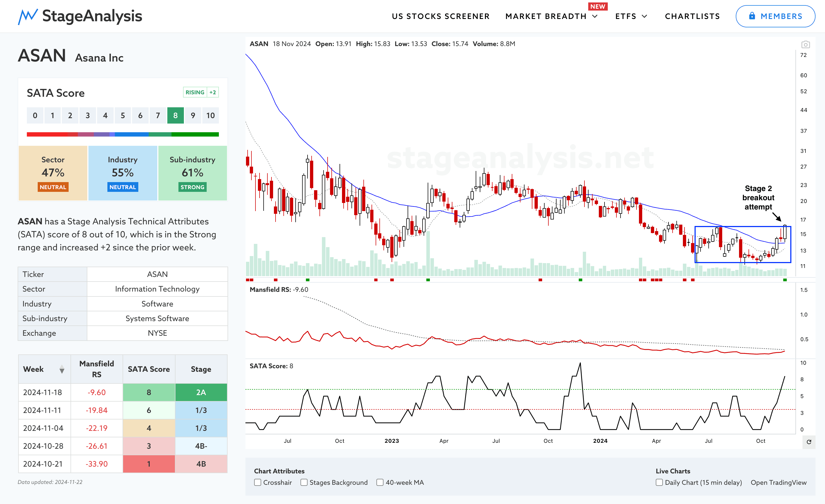Click the Asana Inc company name

click(x=99, y=58)
